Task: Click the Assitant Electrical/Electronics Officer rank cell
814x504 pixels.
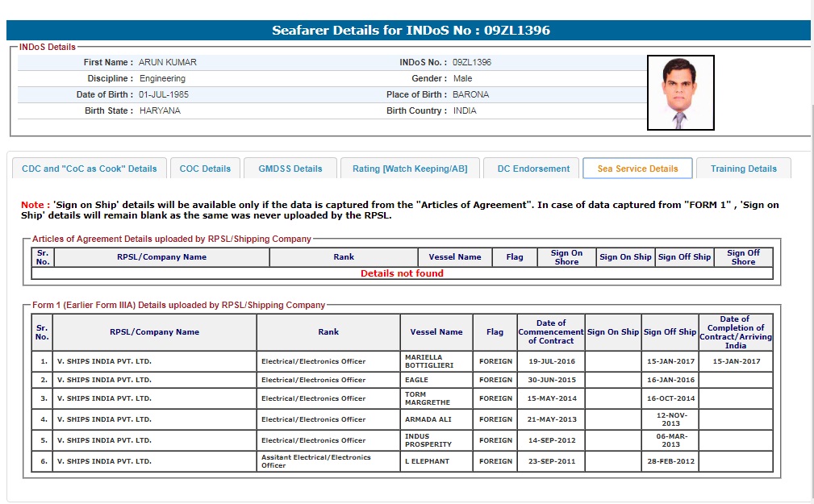Action: (328, 461)
